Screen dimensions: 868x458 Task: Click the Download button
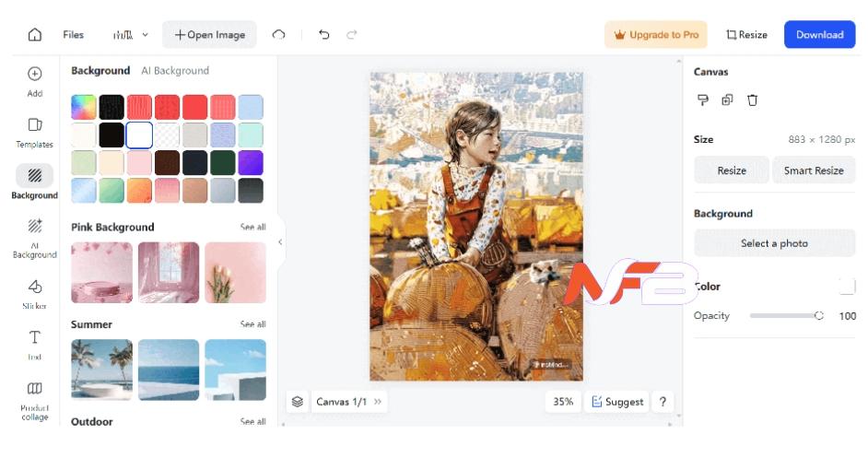click(x=819, y=34)
